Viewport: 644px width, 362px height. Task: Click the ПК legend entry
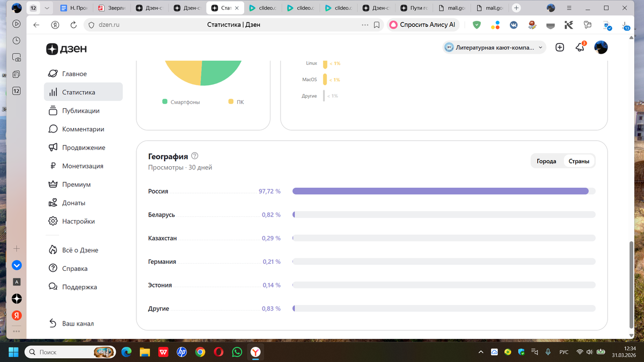tap(236, 102)
